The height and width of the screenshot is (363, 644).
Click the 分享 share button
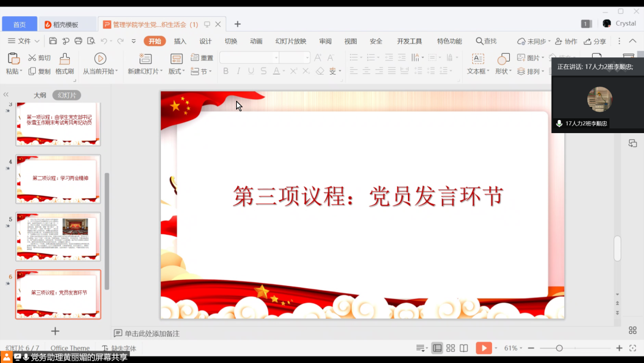coord(595,41)
